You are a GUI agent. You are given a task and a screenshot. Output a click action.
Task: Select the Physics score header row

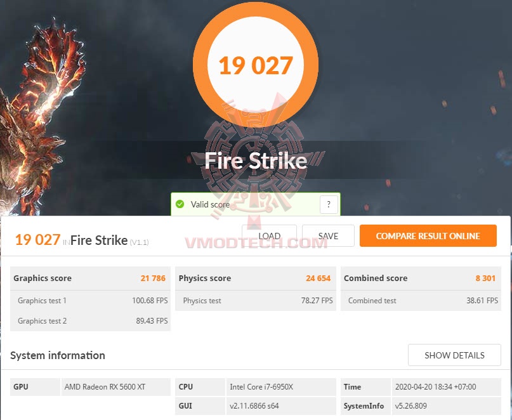click(x=255, y=279)
